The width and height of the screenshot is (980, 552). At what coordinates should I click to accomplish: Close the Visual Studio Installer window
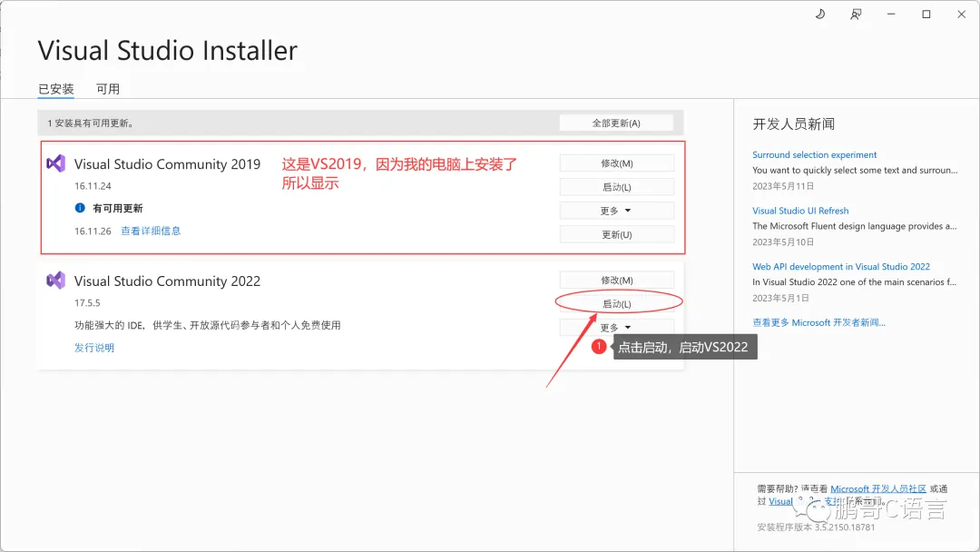point(961,14)
